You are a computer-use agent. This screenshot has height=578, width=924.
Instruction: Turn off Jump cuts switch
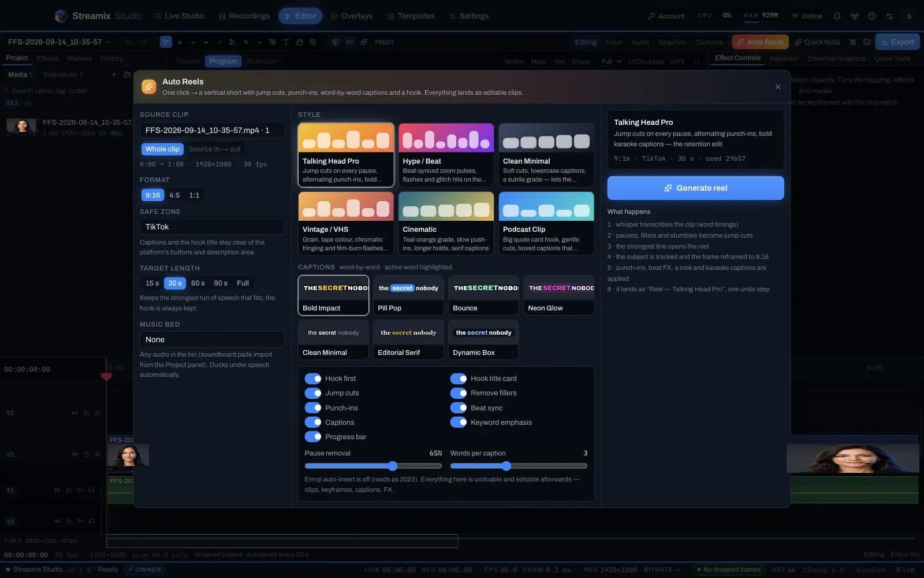(x=313, y=393)
